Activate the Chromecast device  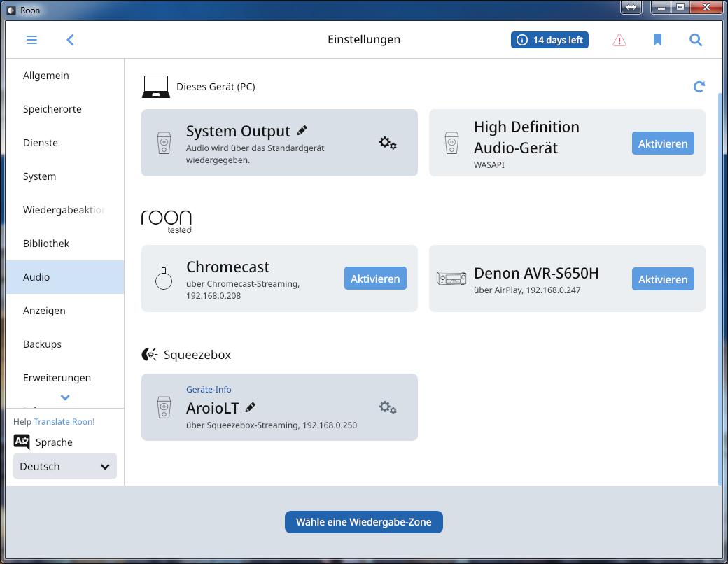coord(375,279)
